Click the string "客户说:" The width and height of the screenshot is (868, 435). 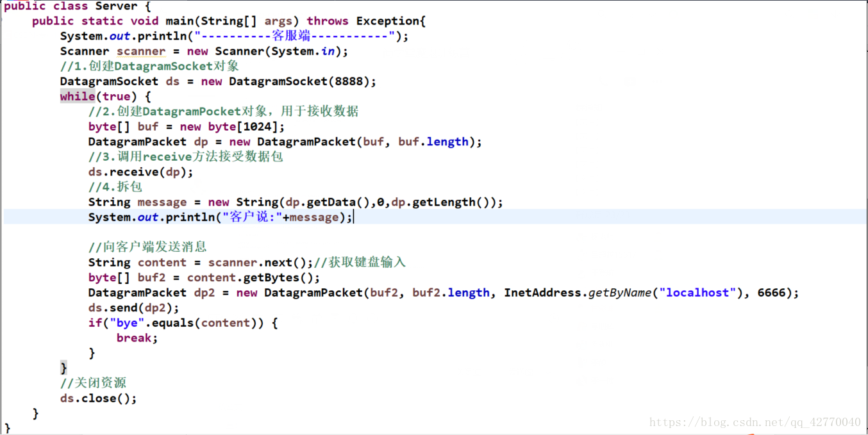252,218
